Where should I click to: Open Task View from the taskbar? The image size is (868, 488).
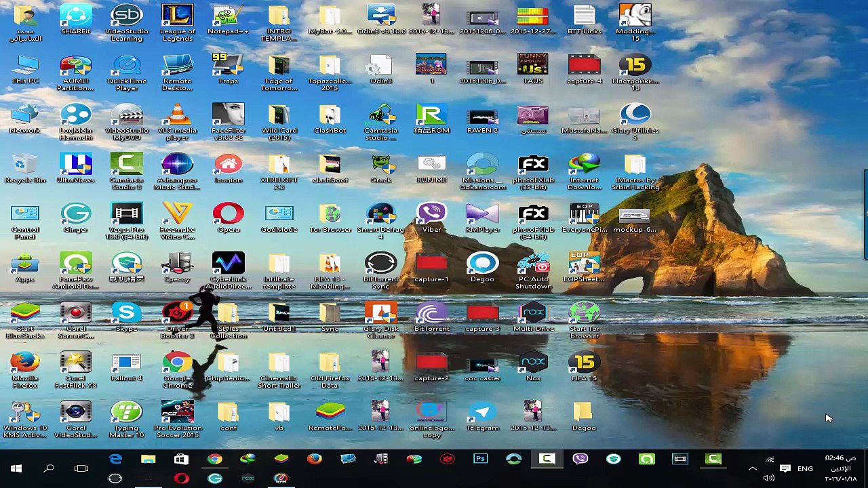tap(81, 468)
